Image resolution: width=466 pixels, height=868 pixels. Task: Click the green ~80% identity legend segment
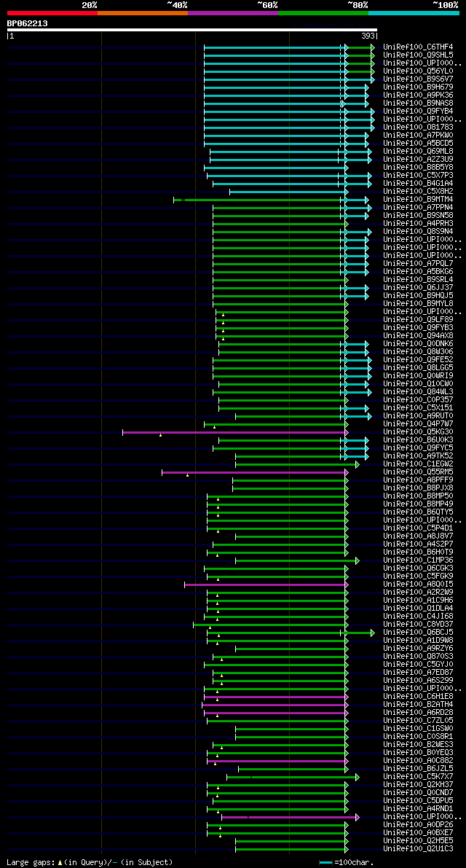point(323,12)
